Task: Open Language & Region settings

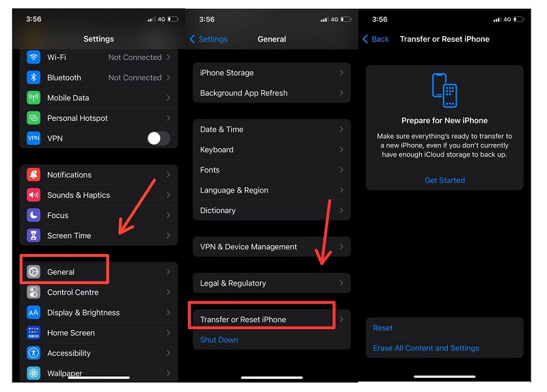Action: [x=271, y=190]
